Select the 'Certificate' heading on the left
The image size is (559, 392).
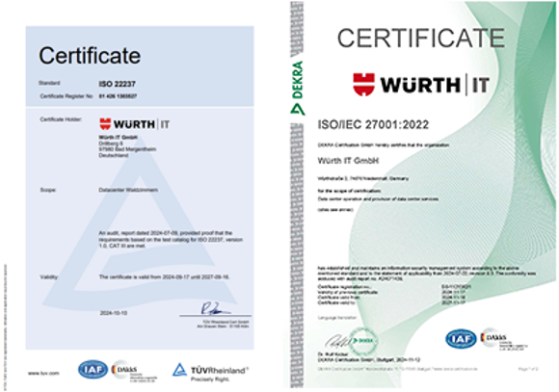[90, 56]
